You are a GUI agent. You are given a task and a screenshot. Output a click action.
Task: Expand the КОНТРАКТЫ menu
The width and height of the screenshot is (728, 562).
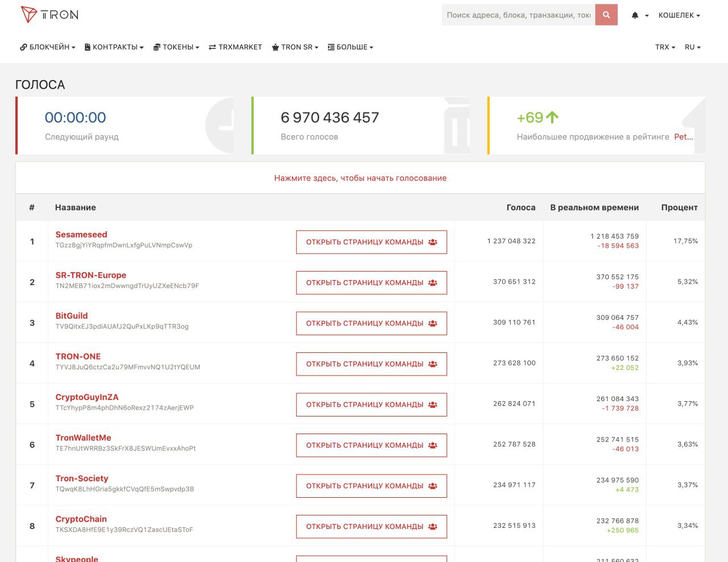(x=114, y=47)
